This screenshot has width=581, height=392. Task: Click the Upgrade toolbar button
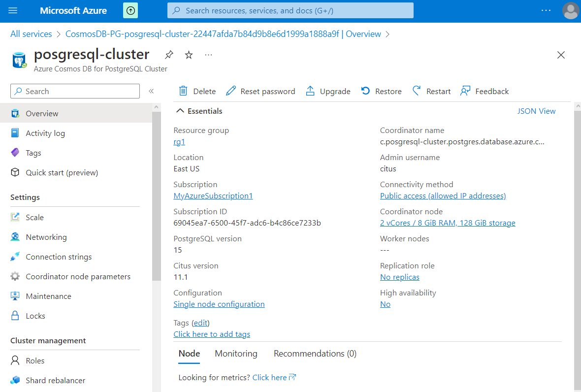(x=328, y=91)
